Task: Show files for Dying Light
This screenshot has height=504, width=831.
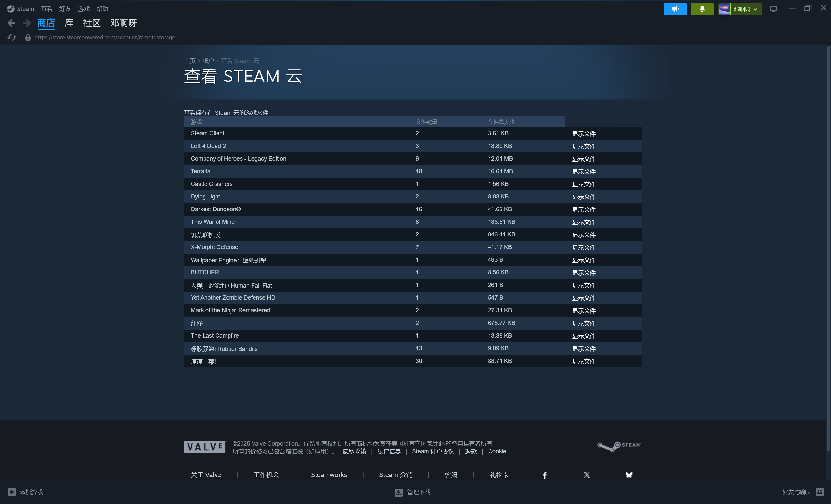Action: (x=584, y=197)
